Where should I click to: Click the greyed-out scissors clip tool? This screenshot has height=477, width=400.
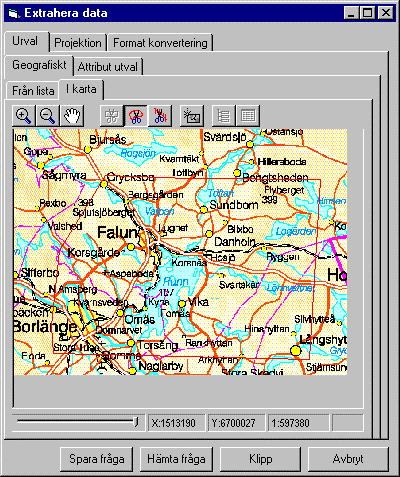tap(111, 116)
